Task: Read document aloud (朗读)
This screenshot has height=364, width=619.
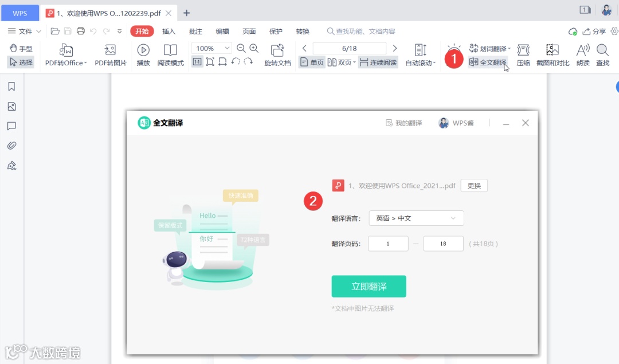Action: tap(583, 55)
